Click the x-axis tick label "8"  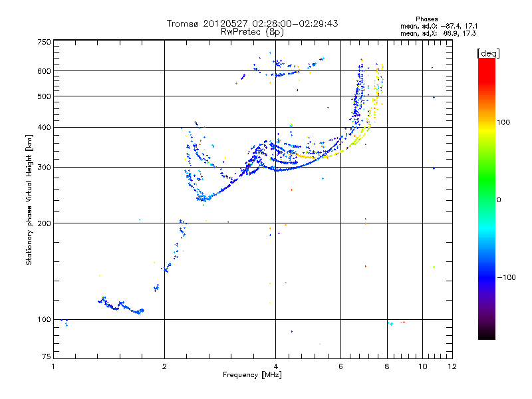click(x=387, y=366)
